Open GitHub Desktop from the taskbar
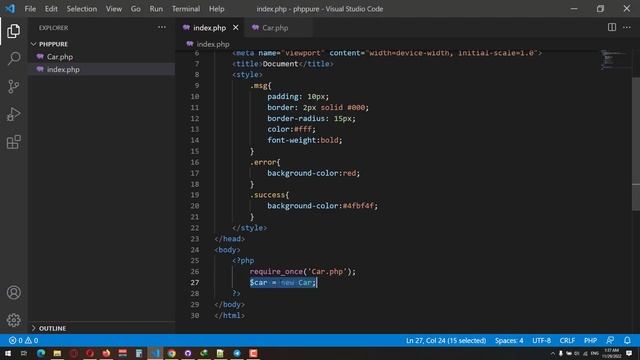The width and height of the screenshot is (640, 360). [x=188, y=353]
